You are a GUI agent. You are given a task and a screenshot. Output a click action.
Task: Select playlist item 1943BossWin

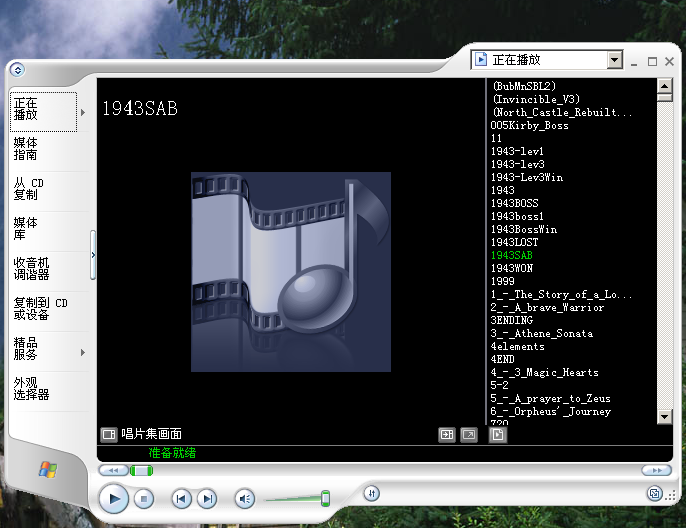pyautogui.click(x=524, y=229)
